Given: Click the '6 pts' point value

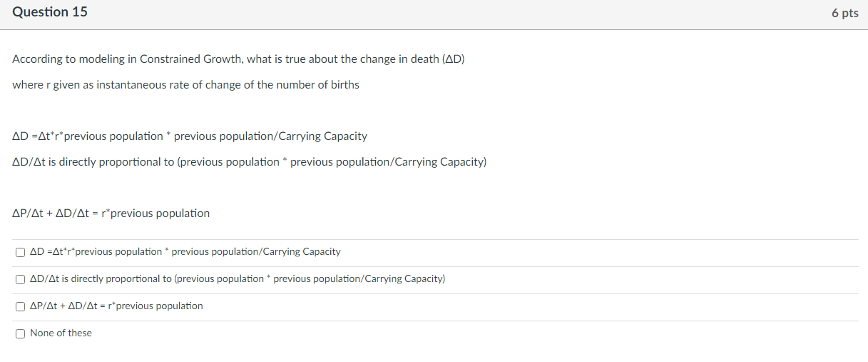Looking at the screenshot, I should [844, 14].
